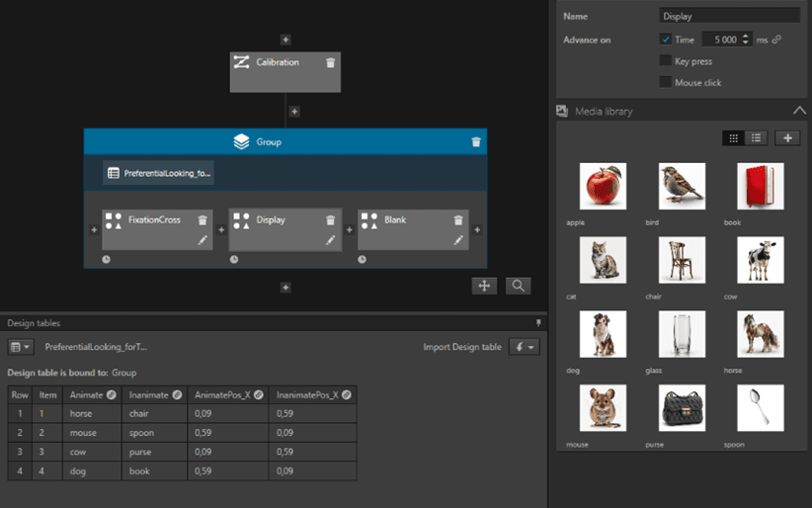Click the 'horse' cell in design table
Screen dimensions: 812x508
coord(92,414)
